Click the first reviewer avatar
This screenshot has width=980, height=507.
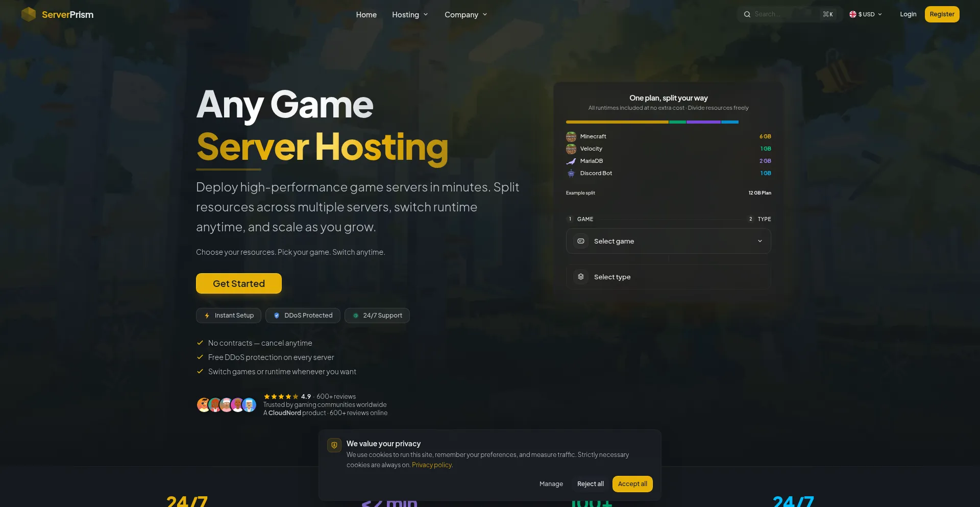point(204,405)
